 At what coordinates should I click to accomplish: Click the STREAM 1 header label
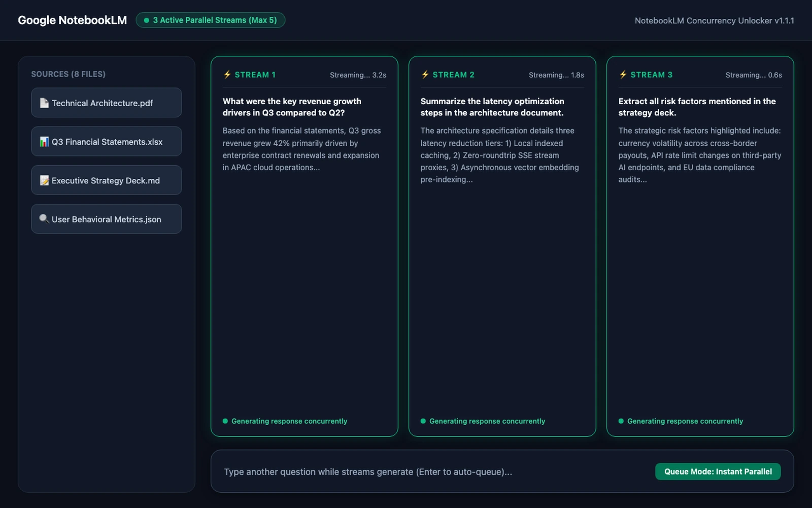tap(255, 75)
